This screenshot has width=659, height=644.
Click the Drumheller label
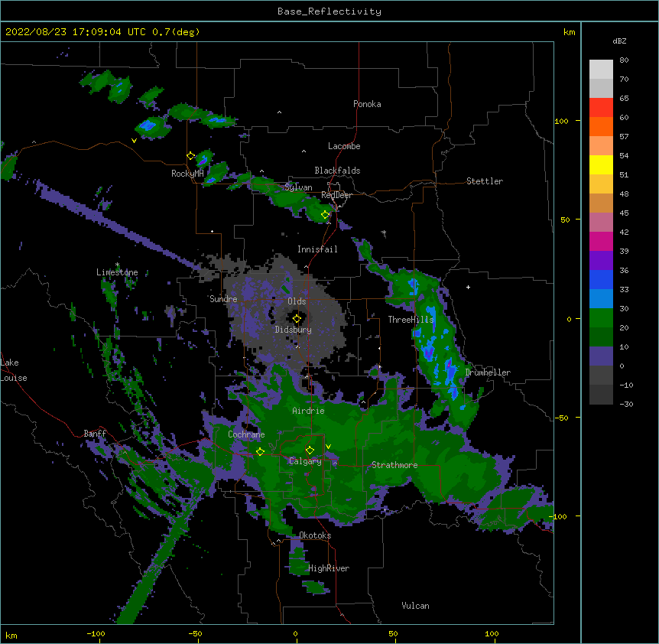tap(488, 372)
